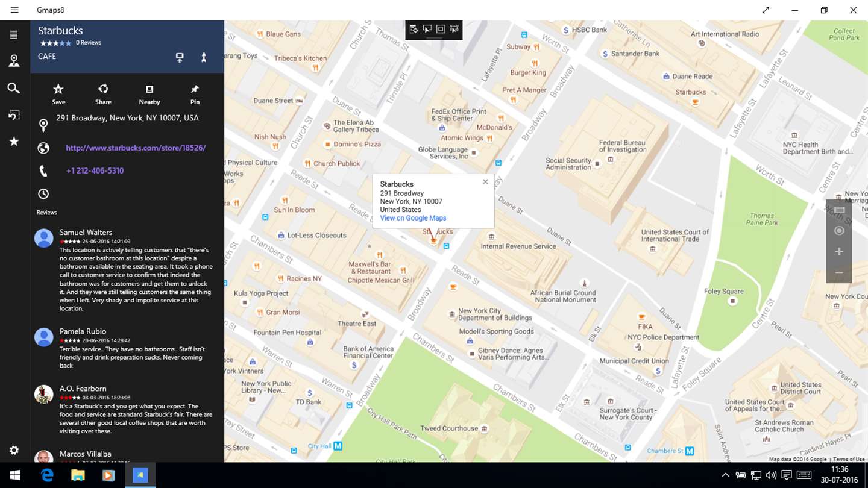This screenshot has width=868, height=488.
Task: Select reviewer name A.O. Fearborn
Action: point(83,389)
